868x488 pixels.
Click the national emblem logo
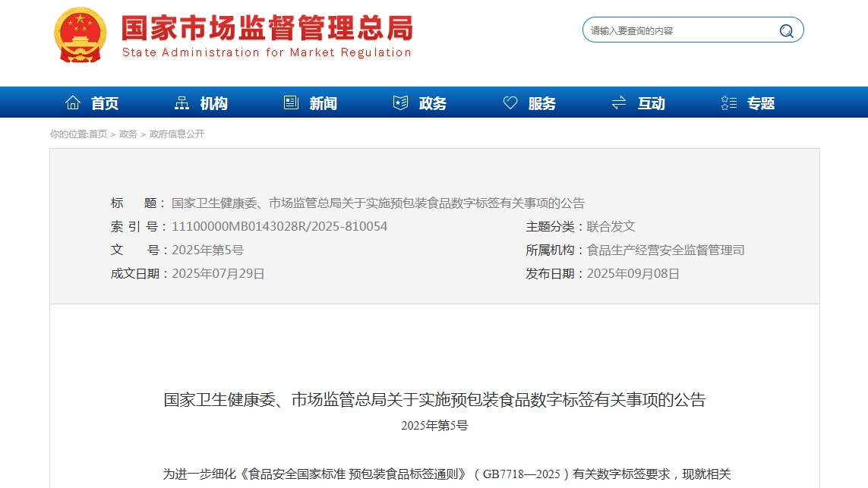[80, 34]
